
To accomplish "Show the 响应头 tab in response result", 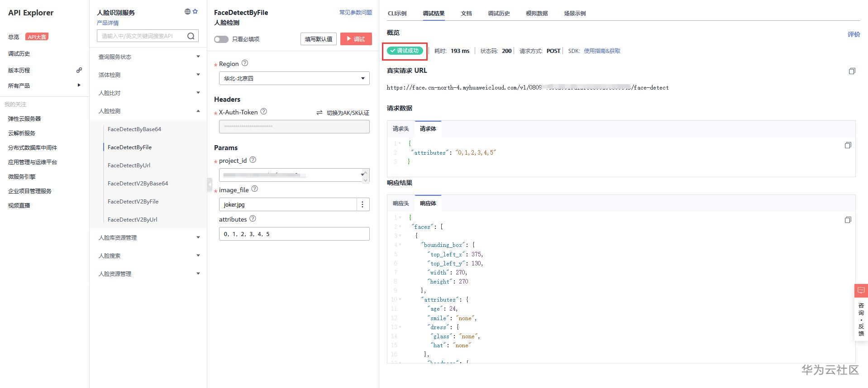I will (x=401, y=203).
